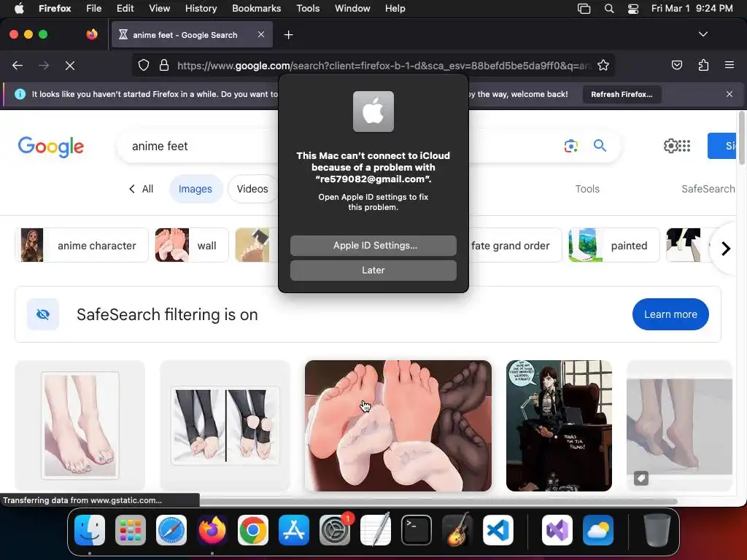Click the blue magnifier search button
The height and width of the screenshot is (560, 747).
[x=600, y=146]
